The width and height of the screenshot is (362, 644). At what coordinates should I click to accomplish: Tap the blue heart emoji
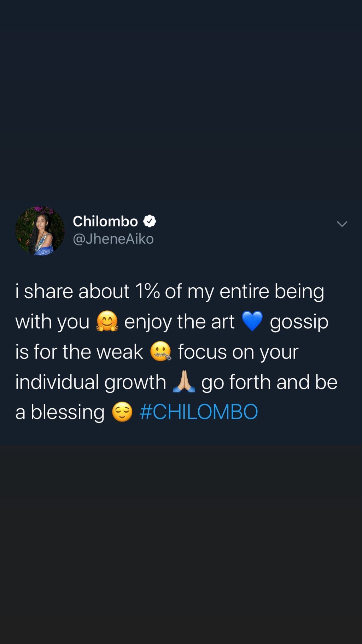click(252, 321)
